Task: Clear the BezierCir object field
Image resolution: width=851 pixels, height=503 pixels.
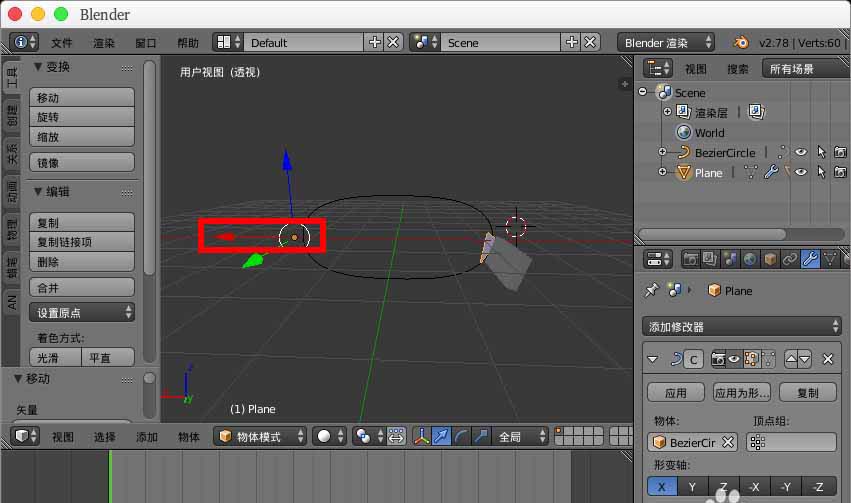Action: pyautogui.click(x=728, y=443)
